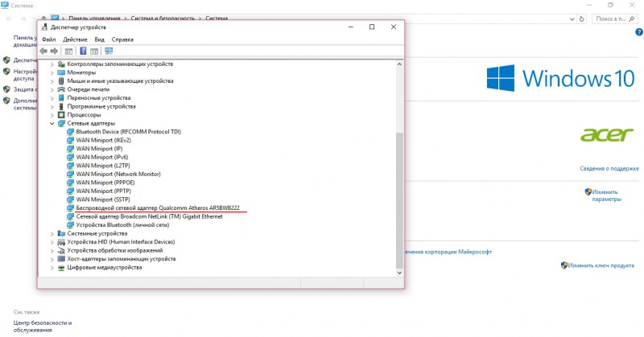Open the Файл menu
The height and width of the screenshot is (337, 644).
click(x=49, y=40)
